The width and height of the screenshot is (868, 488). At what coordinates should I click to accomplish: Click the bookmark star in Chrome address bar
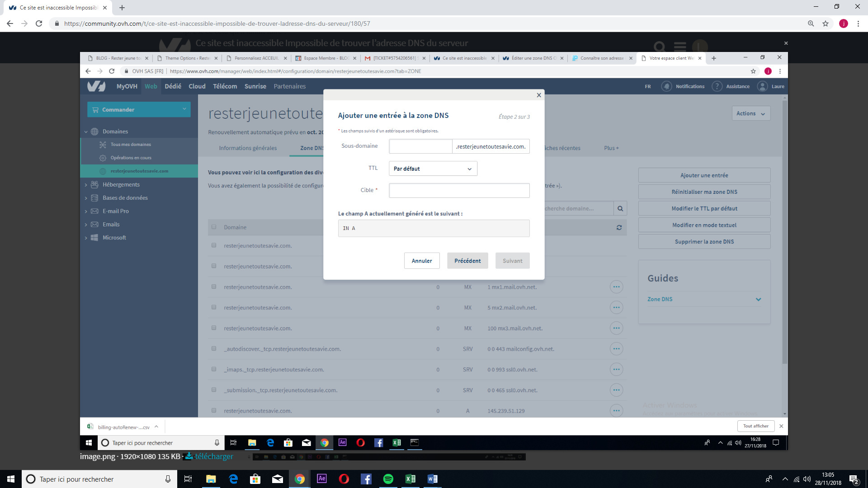(x=826, y=23)
